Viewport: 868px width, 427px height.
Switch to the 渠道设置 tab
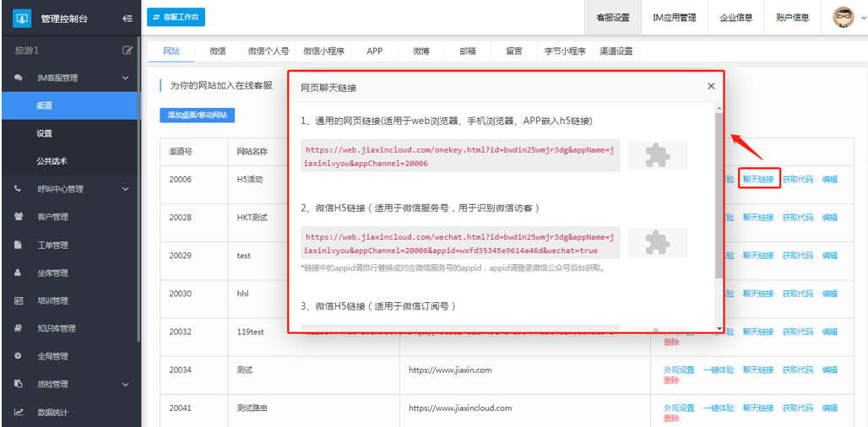tap(616, 51)
